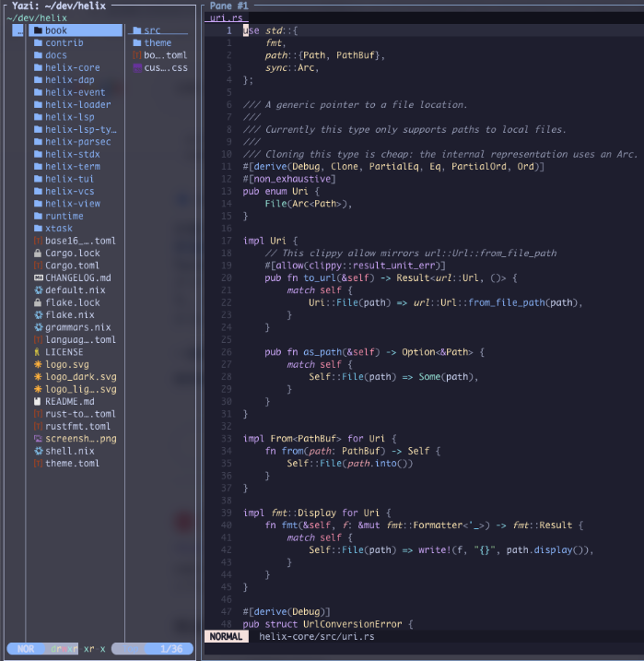
Task: Click the UrlConversionError struct name
Action: coord(353,624)
